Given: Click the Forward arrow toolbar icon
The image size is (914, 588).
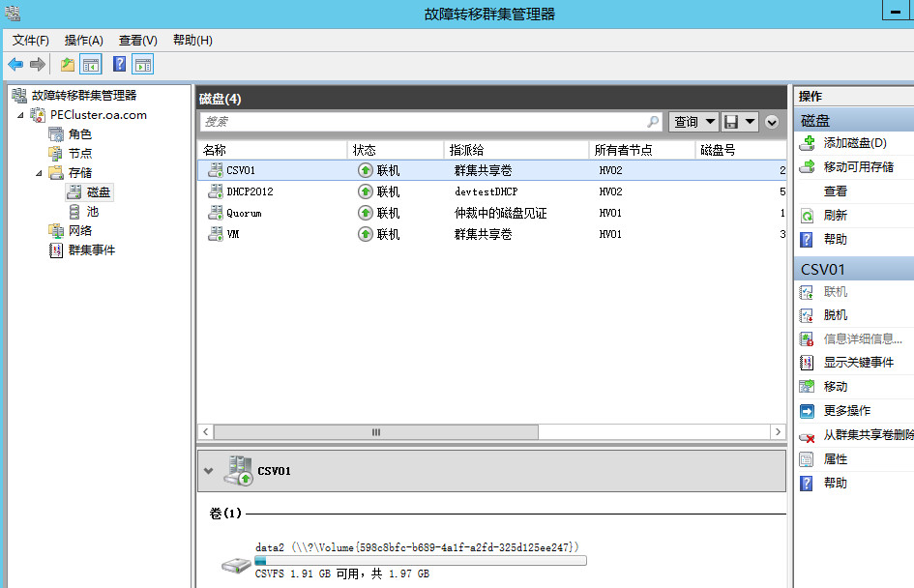Looking at the screenshot, I should [38, 64].
